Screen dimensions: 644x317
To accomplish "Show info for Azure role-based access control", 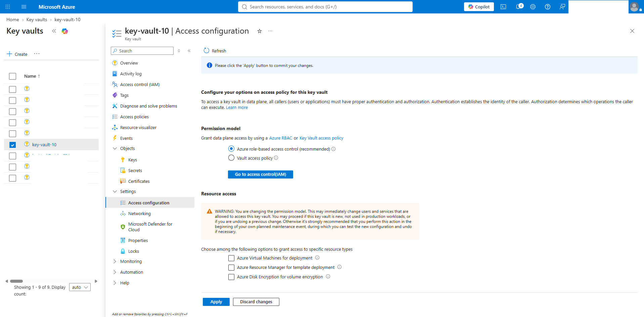I will click(x=333, y=149).
